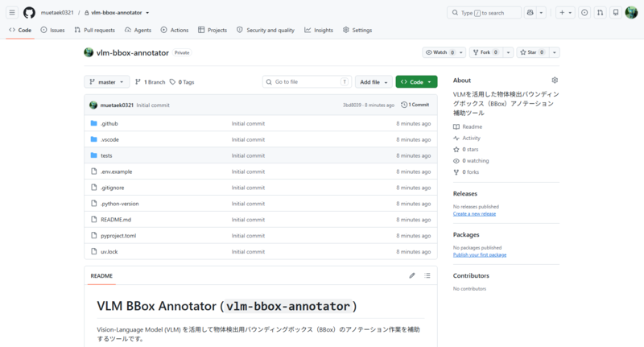Image resolution: width=644 pixels, height=347 pixels.
Task: Expand the Create new plus dropdown
Action: pos(566,13)
